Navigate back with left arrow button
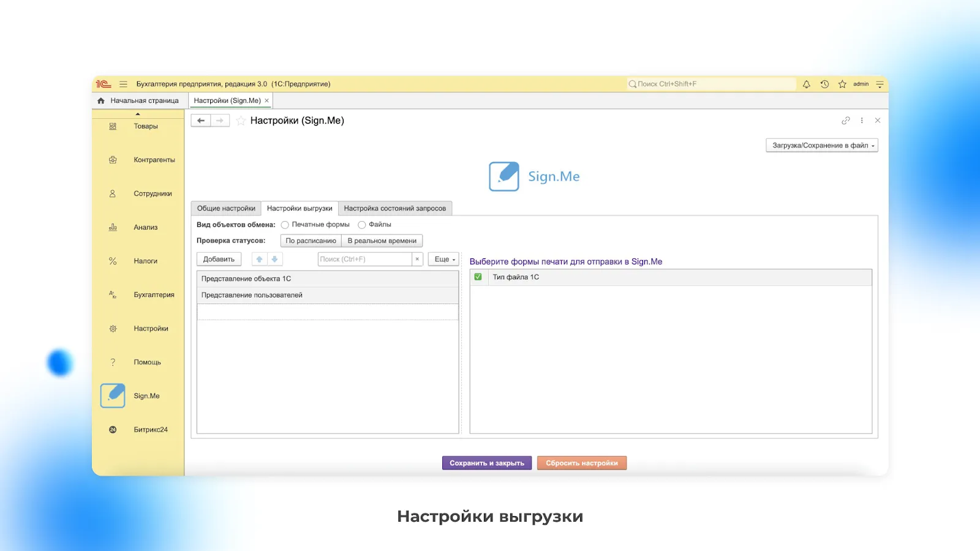 [x=201, y=121]
